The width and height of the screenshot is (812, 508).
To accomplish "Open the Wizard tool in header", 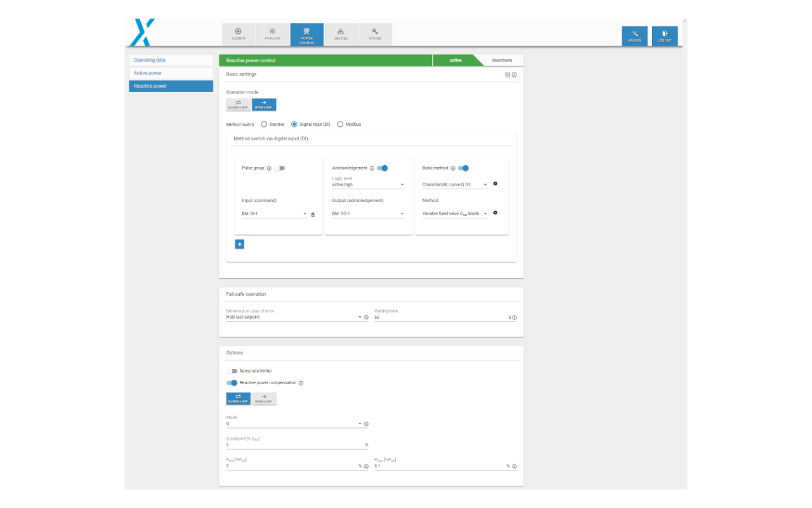I will point(634,36).
